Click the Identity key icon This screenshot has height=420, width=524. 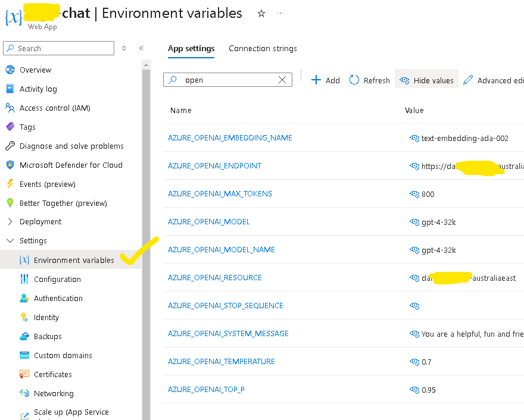(24, 317)
